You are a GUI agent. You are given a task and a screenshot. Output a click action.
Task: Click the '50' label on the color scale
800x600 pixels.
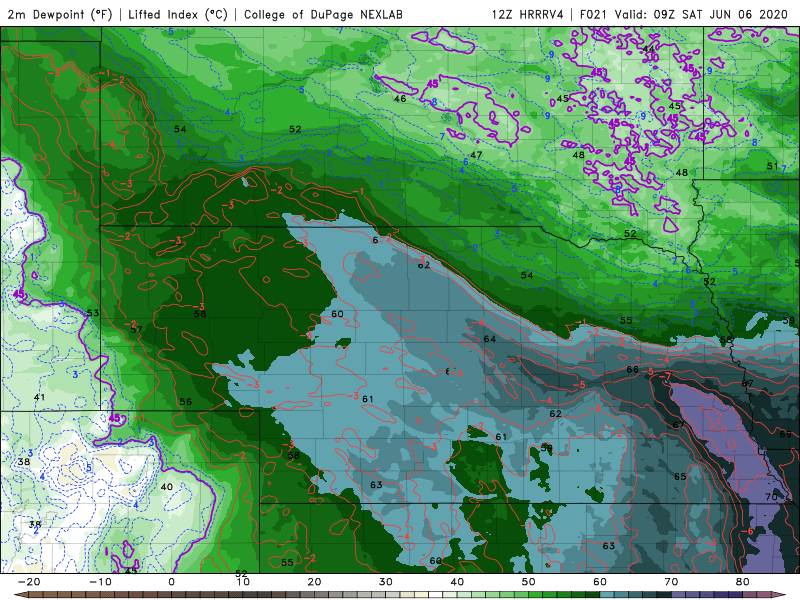(529, 582)
